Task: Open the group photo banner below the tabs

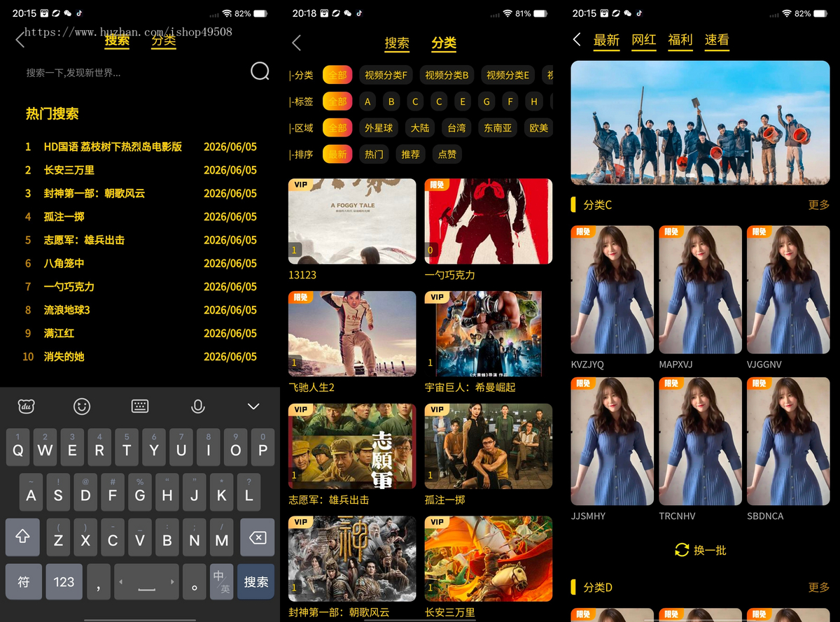Action: coord(700,123)
